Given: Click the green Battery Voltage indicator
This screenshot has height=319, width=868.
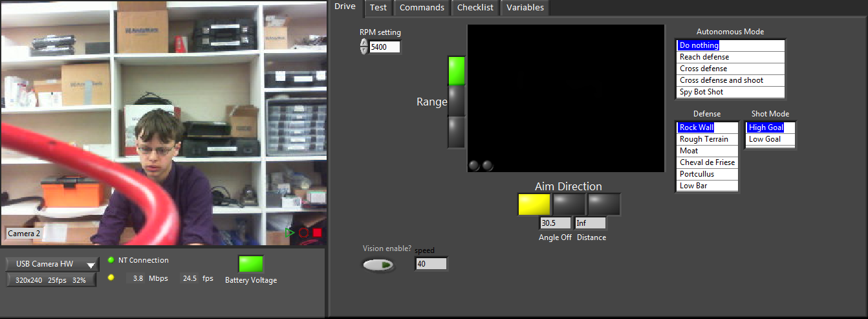Looking at the screenshot, I should [x=251, y=264].
